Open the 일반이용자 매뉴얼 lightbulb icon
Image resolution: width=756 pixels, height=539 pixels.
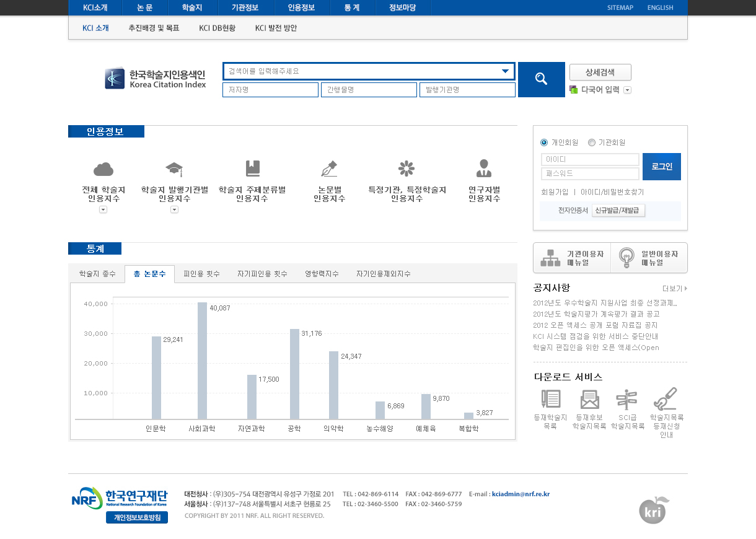coord(627,258)
